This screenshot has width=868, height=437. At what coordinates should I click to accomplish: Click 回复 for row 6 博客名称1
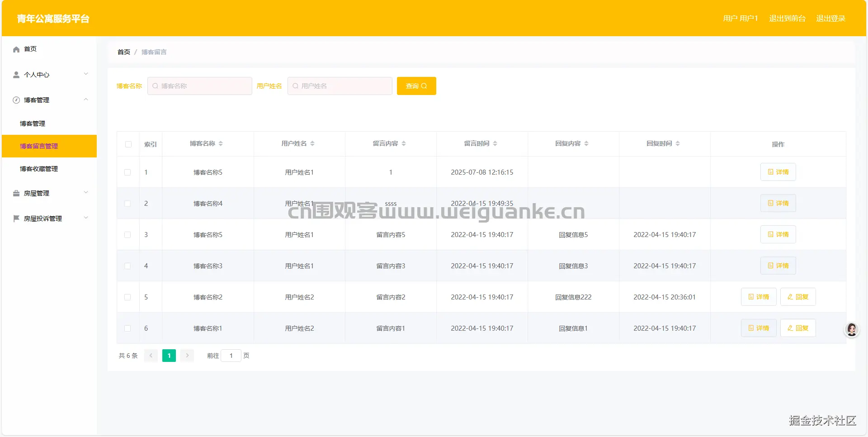pyautogui.click(x=798, y=328)
